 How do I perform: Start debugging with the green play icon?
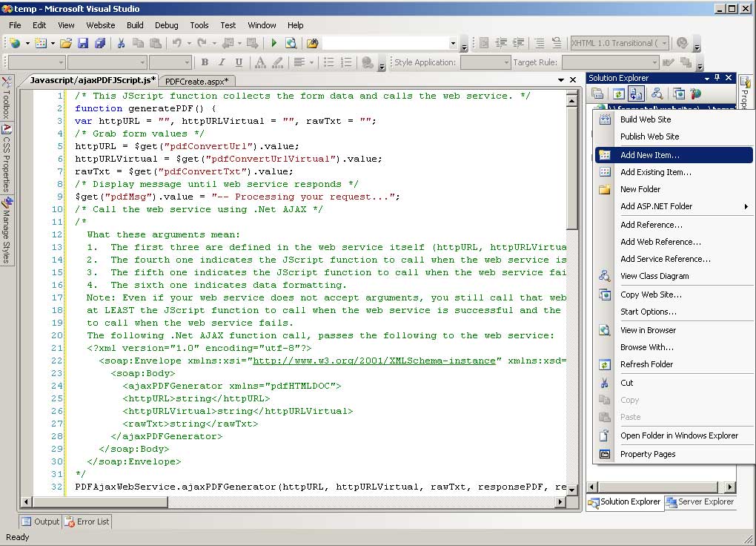pyautogui.click(x=273, y=44)
